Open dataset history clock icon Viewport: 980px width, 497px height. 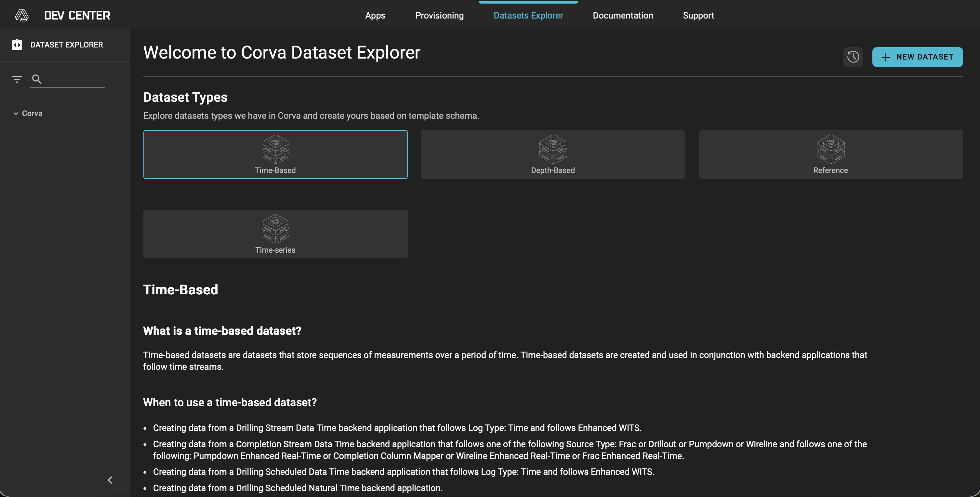(x=853, y=57)
